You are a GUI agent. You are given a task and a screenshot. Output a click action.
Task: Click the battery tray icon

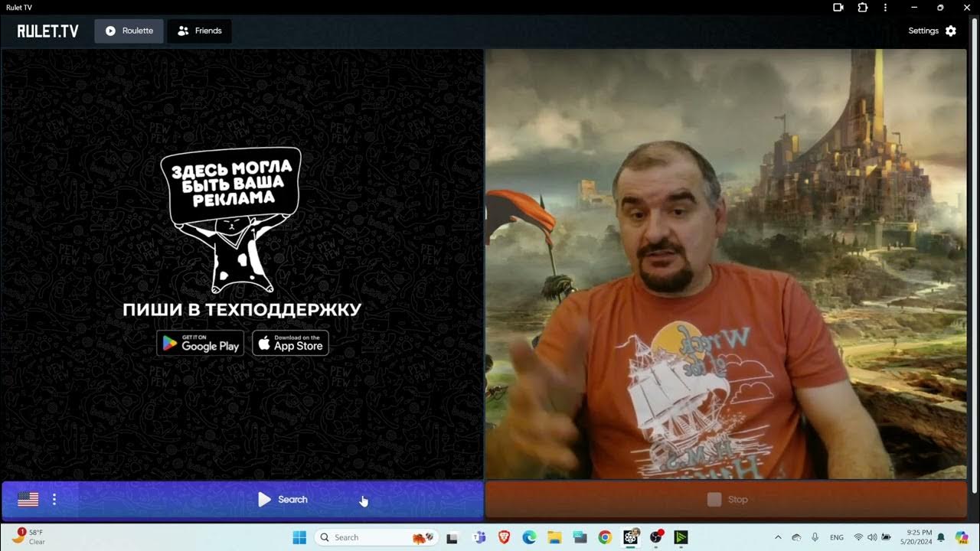point(886,537)
